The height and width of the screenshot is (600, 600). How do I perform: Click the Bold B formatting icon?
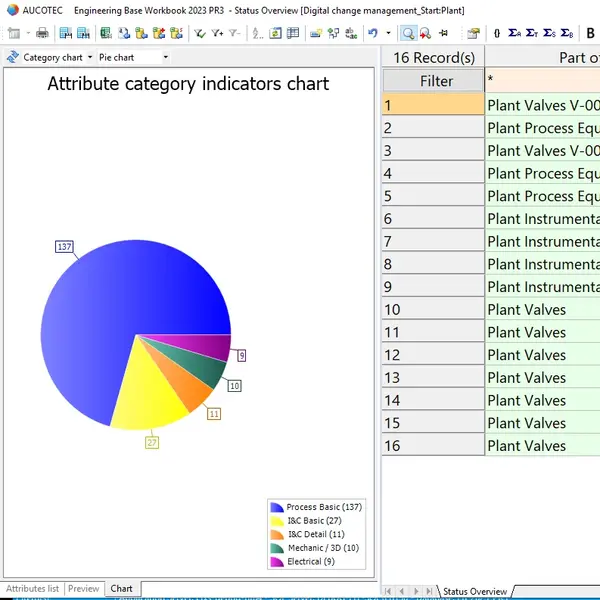(590, 33)
